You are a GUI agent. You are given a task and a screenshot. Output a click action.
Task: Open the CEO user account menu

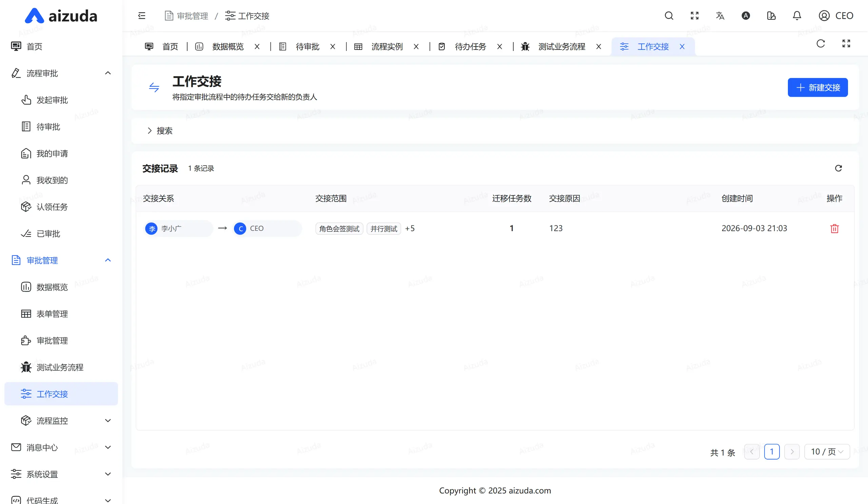[x=836, y=16]
